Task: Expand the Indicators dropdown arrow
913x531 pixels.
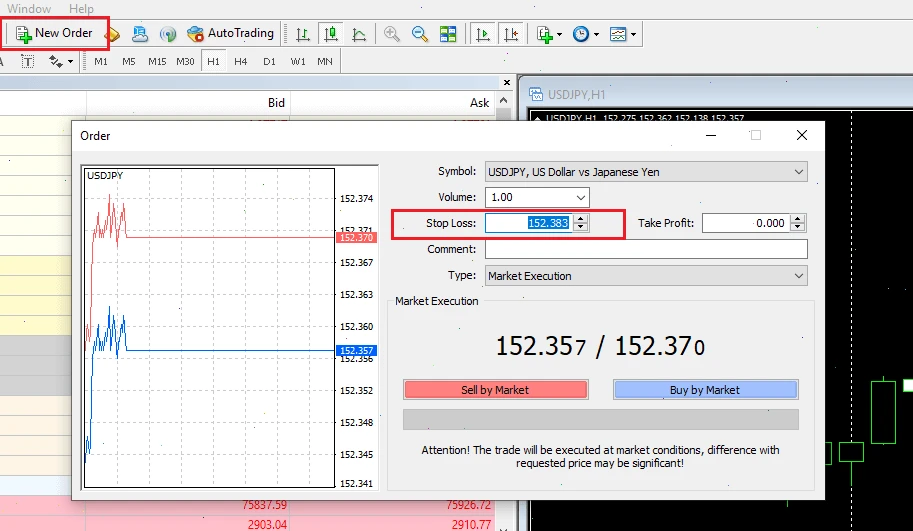Action: [x=560, y=34]
